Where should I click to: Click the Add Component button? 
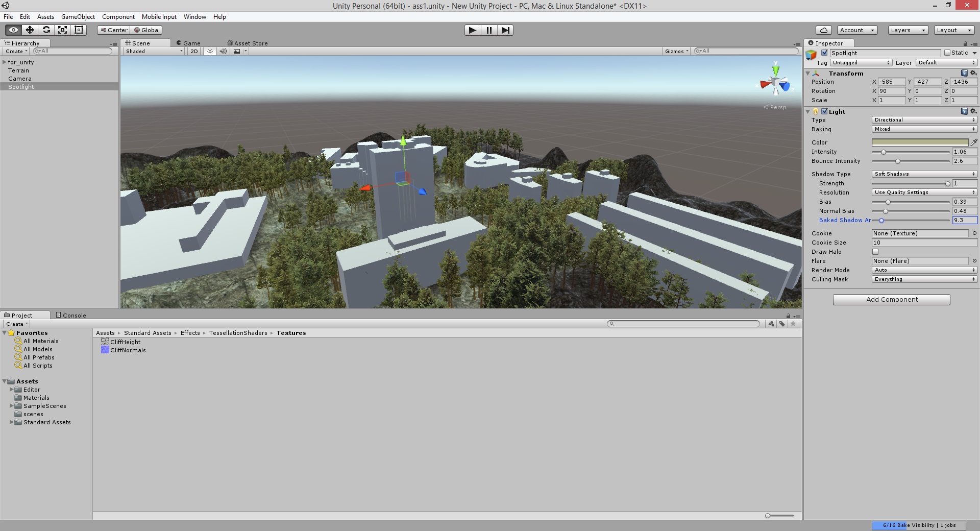coord(891,300)
